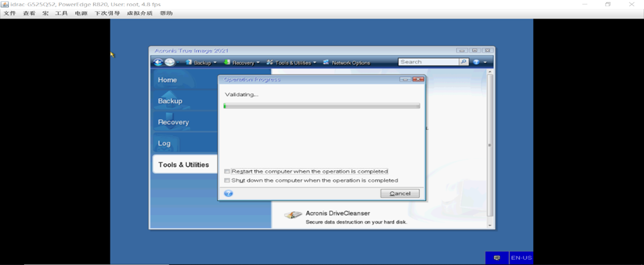Close the Operation Progress dialog
Image resolution: width=644 pixels, height=265 pixels.
[418, 80]
